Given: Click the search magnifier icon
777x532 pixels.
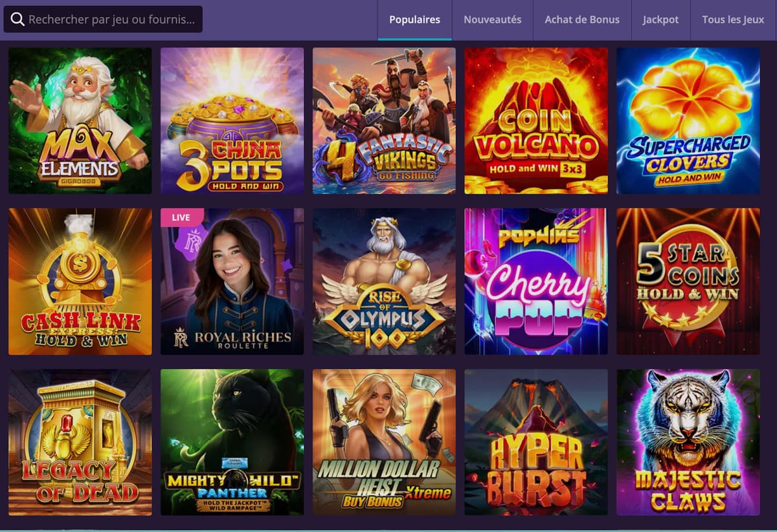Looking at the screenshot, I should point(17,19).
